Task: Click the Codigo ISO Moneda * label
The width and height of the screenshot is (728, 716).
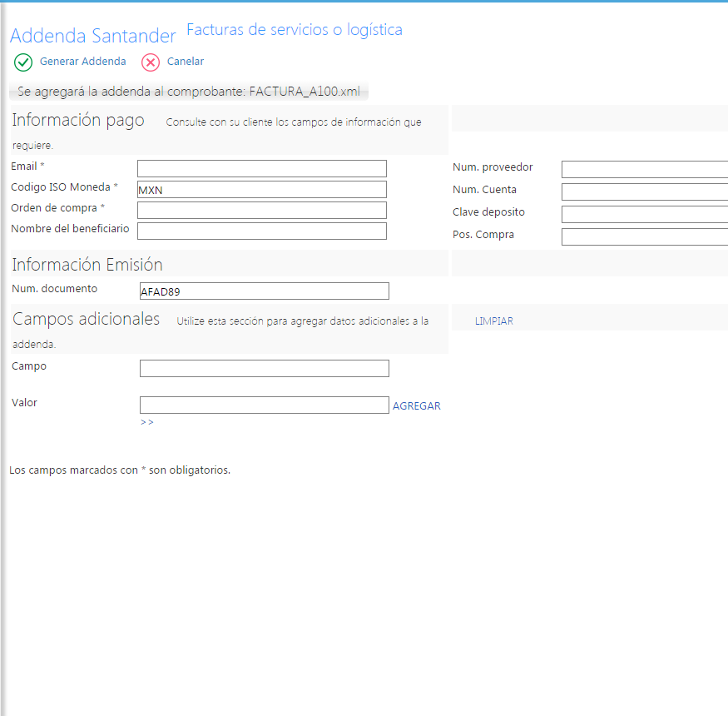Action: [65, 187]
